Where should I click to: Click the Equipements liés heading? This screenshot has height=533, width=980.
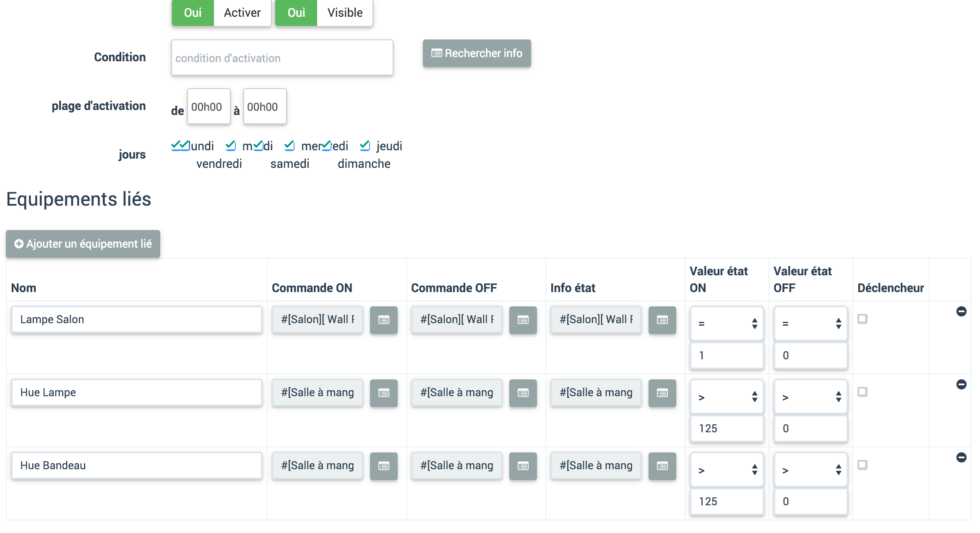79,199
